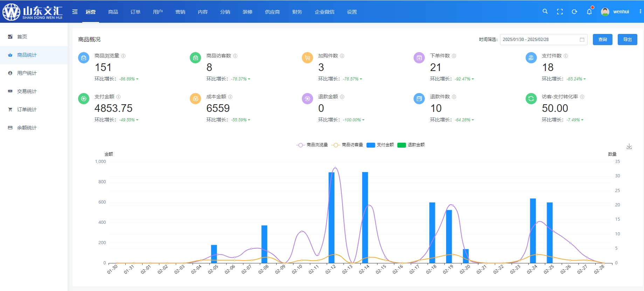Click info icon next to 访客-支付转化率
Screen dimensions: 644x291
click(x=582, y=97)
